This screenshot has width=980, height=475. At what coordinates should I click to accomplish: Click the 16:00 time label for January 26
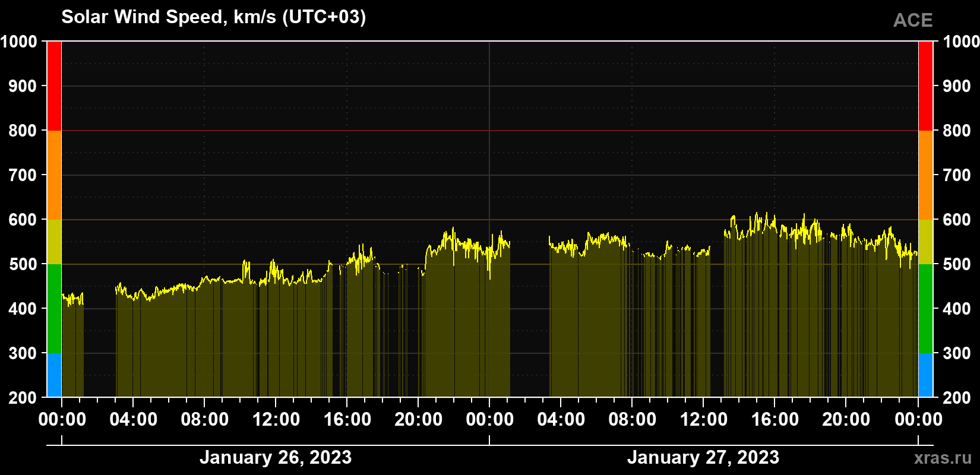[347, 420]
